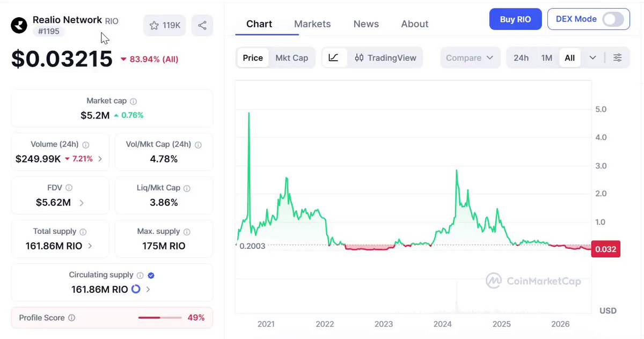Select Mkt Cap chart view

tap(291, 58)
